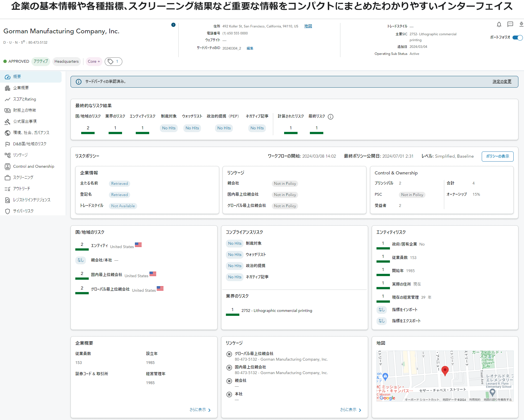Click the ポリシーの表示 button
The image size is (524, 420).
pos(497,156)
